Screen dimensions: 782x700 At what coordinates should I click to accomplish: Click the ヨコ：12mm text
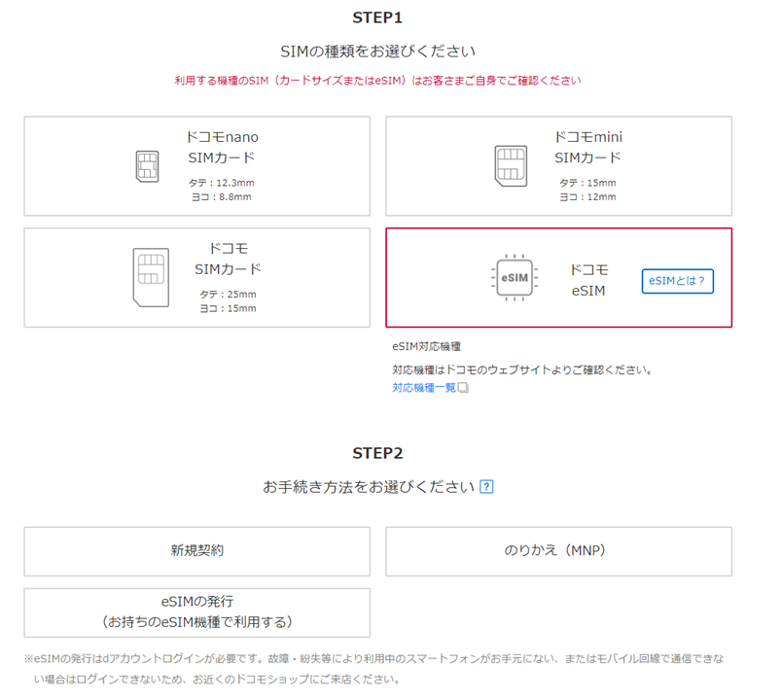(587, 197)
